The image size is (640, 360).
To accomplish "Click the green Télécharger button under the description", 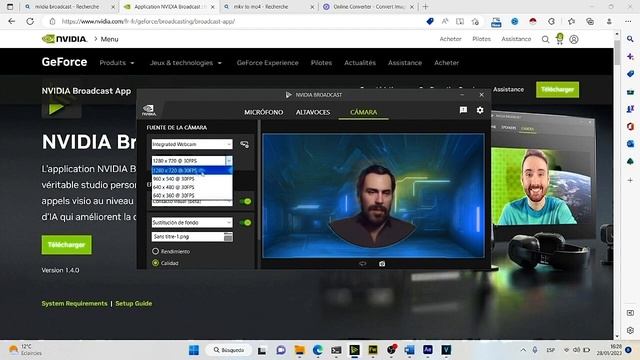I will [x=67, y=244].
